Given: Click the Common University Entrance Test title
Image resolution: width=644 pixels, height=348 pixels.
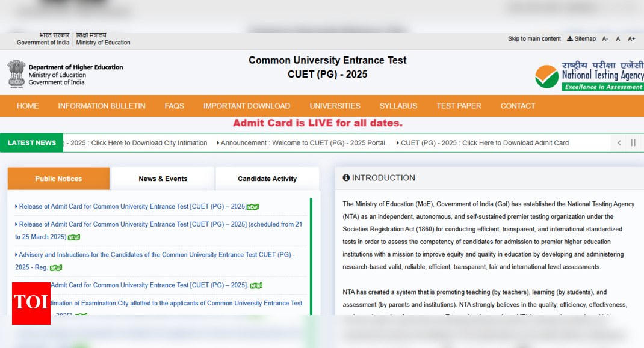Looking at the screenshot, I should pos(327,60).
